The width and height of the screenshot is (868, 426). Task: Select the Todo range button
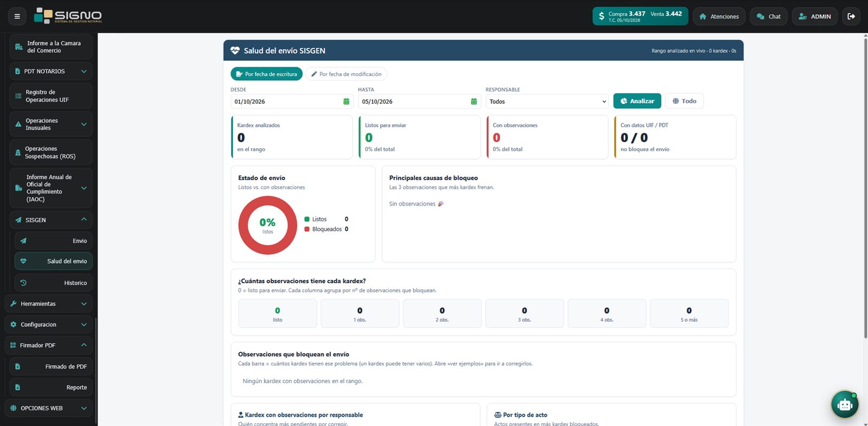[684, 101]
